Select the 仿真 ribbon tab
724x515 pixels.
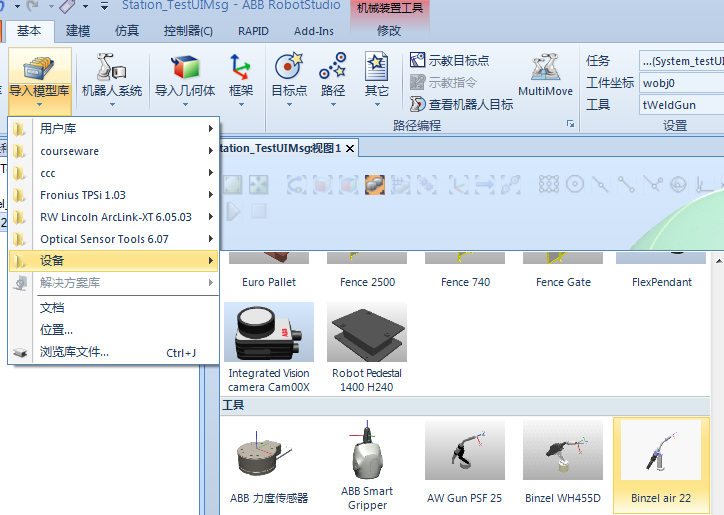click(x=127, y=31)
